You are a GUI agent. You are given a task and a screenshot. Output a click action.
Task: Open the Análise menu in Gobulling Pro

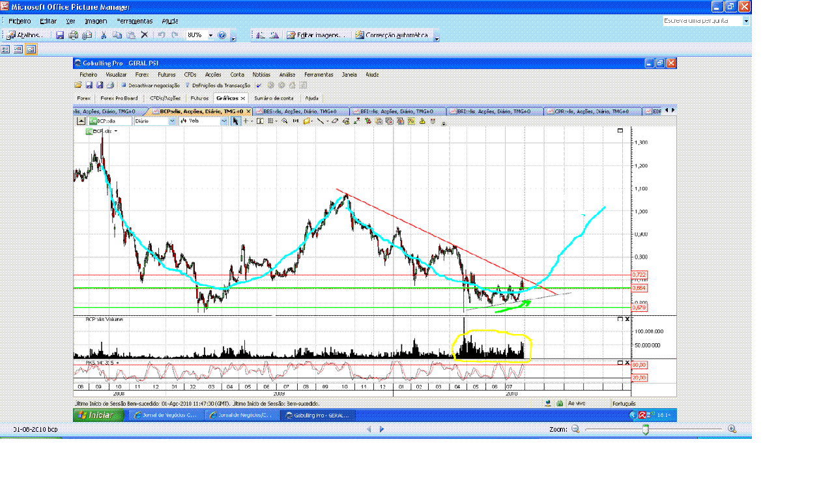287,75
